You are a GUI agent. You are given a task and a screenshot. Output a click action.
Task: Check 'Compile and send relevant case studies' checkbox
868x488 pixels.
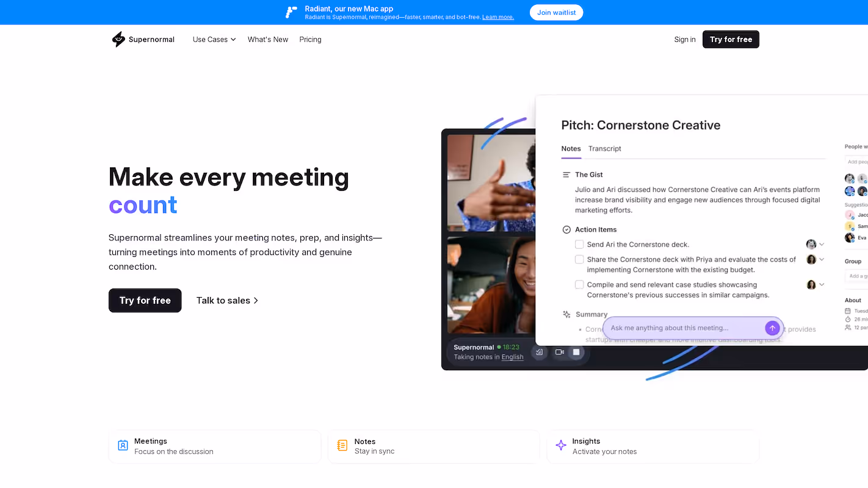(579, 284)
